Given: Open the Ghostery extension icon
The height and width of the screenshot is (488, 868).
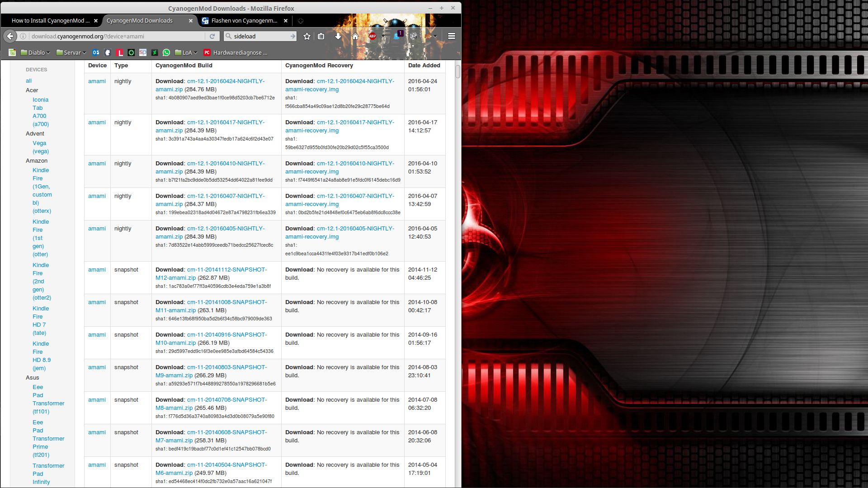Looking at the screenshot, I should [397, 36].
